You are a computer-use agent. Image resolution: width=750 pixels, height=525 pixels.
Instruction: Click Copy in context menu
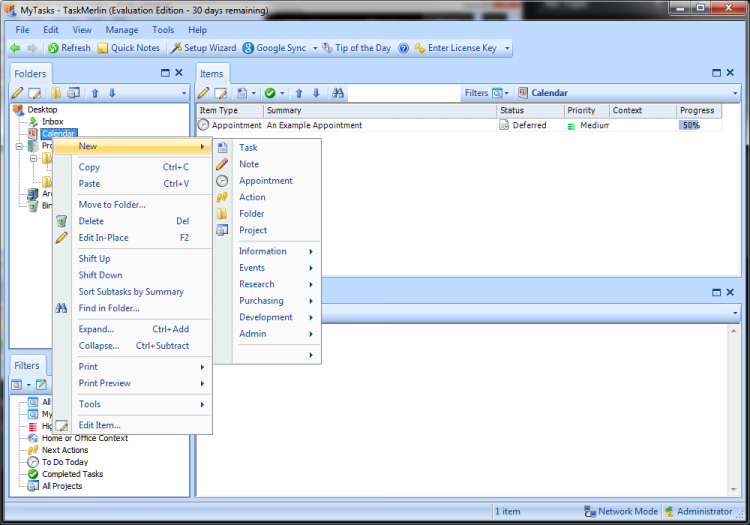132,167
